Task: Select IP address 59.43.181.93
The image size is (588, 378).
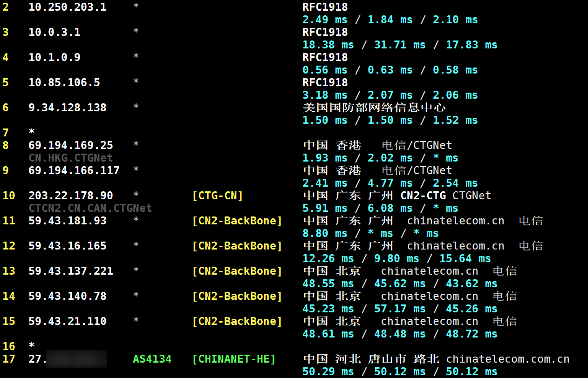Action: pyautogui.click(x=68, y=221)
